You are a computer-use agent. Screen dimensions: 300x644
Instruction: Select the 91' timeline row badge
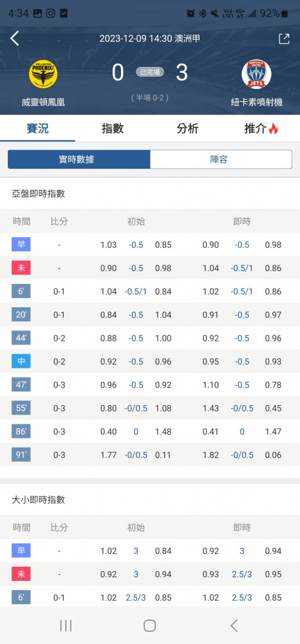point(21,455)
